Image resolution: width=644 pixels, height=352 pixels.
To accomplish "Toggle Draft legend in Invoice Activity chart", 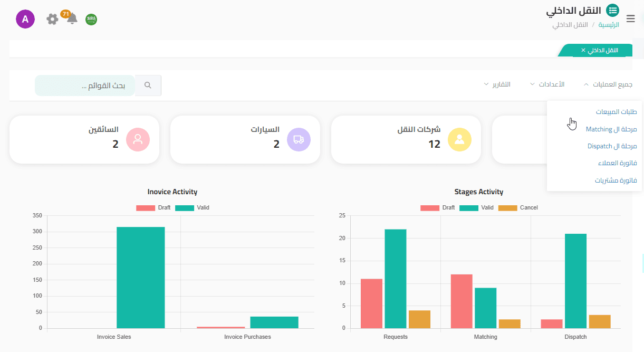I will pyautogui.click(x=153, y=208).
